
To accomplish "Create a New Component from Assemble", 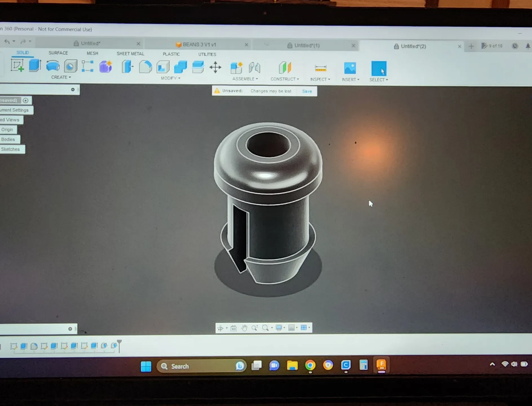I will point(237,68).
